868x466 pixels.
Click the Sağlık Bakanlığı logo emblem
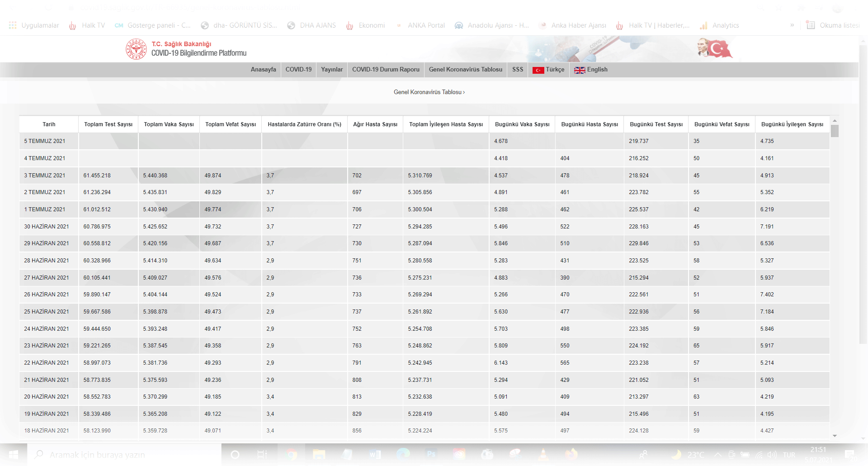pos(136,49)
